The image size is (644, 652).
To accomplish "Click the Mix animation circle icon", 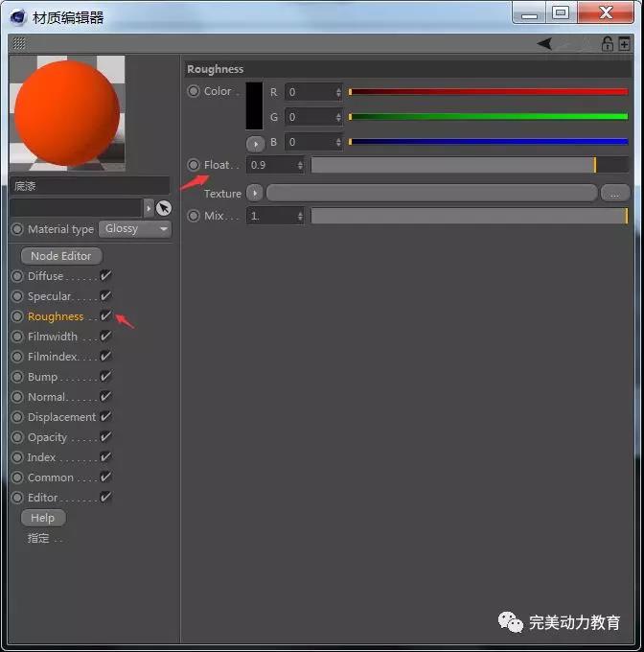I will click(x=194, y=216).
